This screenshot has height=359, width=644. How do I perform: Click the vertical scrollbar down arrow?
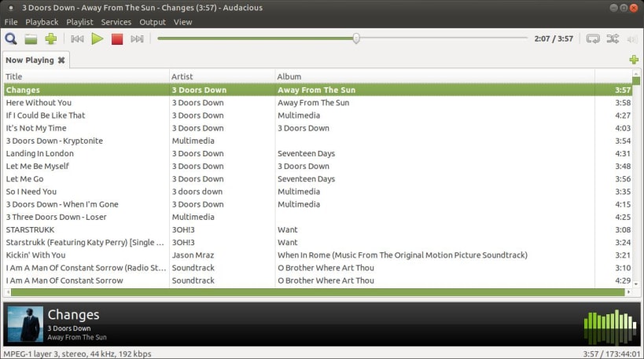tap(636, 284)
